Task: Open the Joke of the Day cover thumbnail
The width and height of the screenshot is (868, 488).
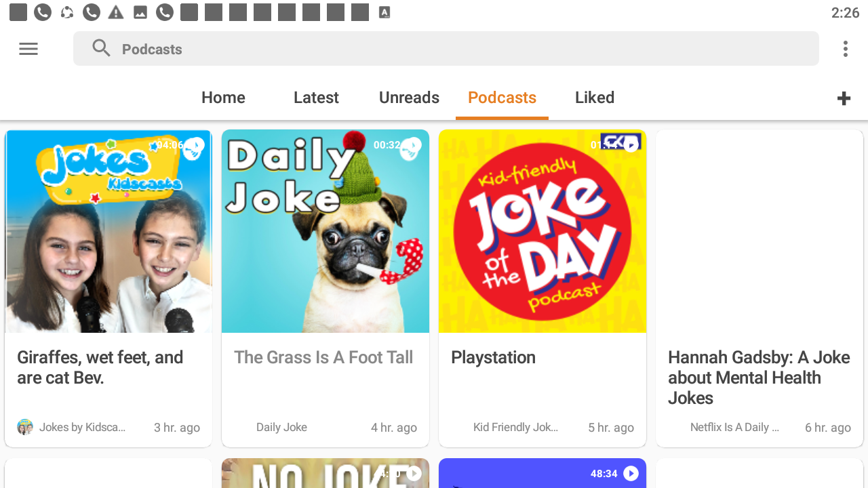Action: (x=542, y=231)
